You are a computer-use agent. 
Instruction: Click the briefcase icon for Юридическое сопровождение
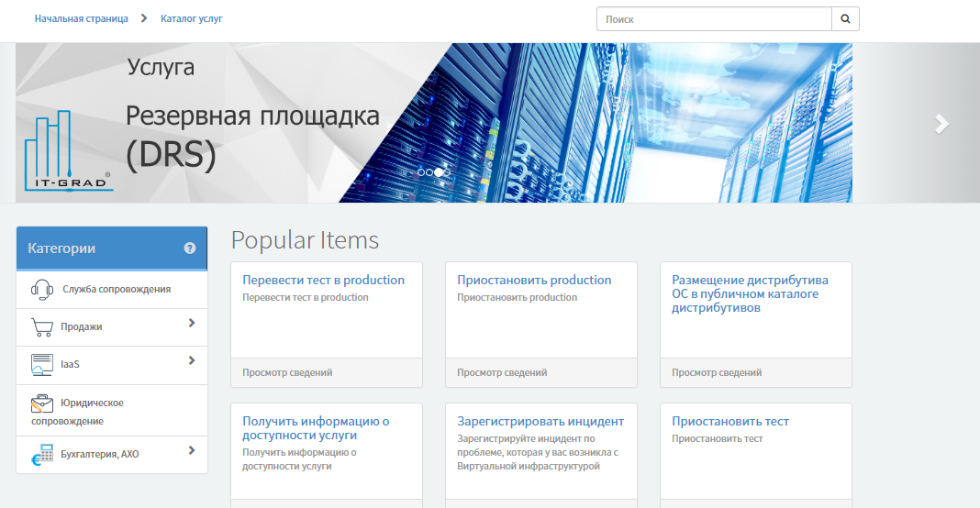pos(42,403)
